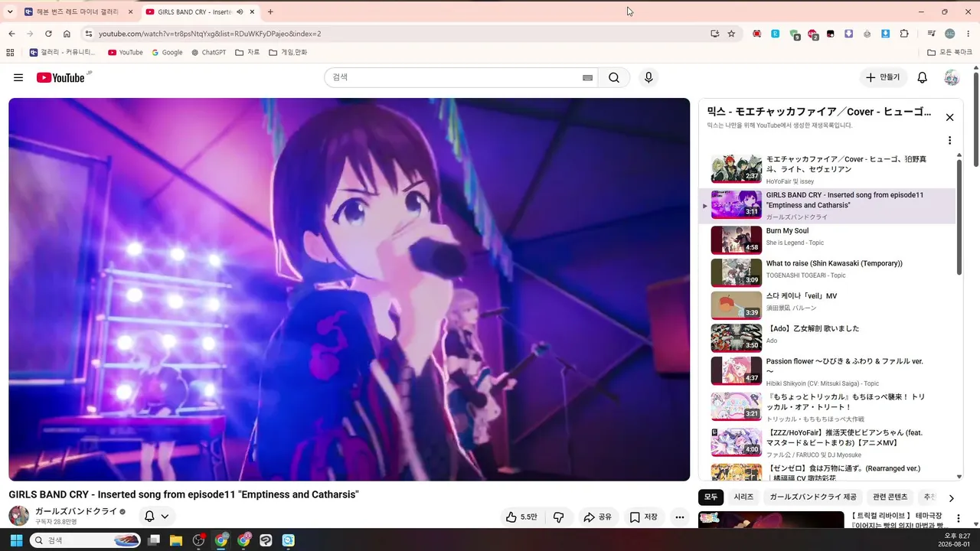Start voice search with the microphone icon
This screenshot has width=980, height=551.
tap(648, 77)
